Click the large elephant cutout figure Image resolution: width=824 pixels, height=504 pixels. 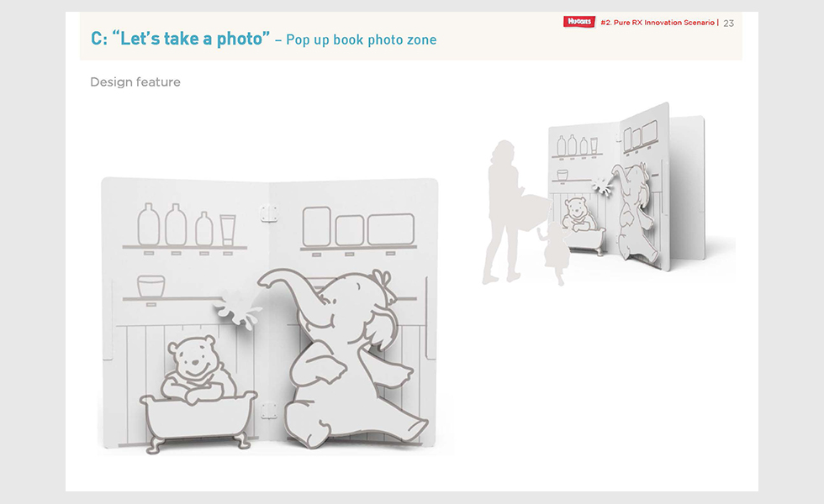pos(344,357)
